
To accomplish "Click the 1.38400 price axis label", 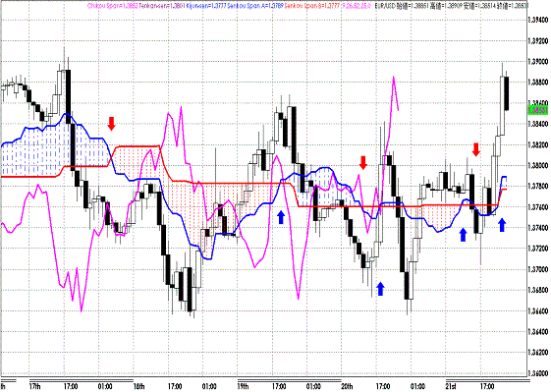I will 538,124.
